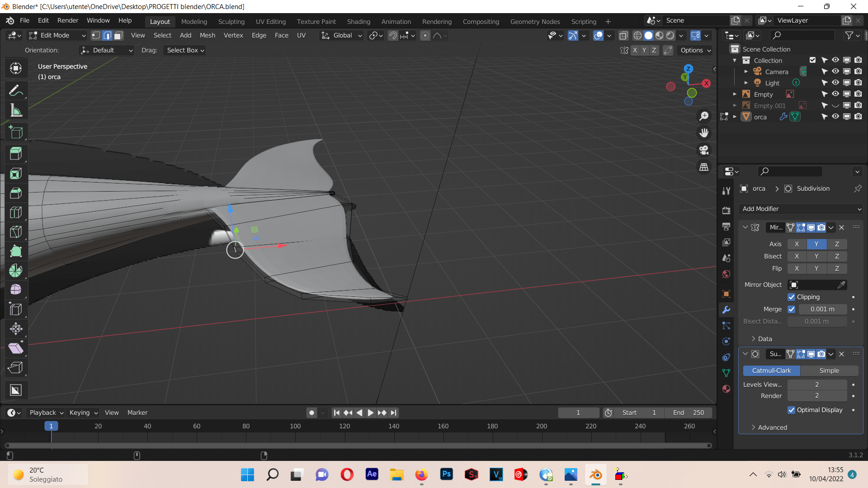Select the Loop Cut tool
868x488 pixels.
tap(16, 212)
